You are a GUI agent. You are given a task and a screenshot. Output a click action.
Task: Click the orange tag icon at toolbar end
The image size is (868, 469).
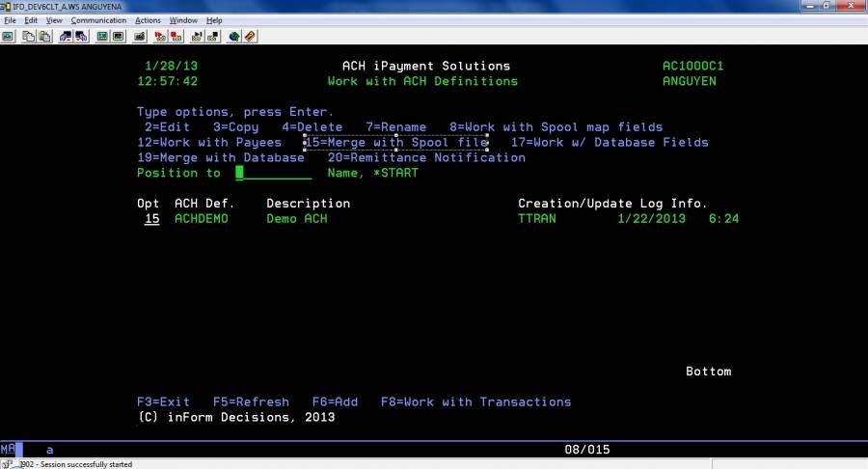(250, 37)
